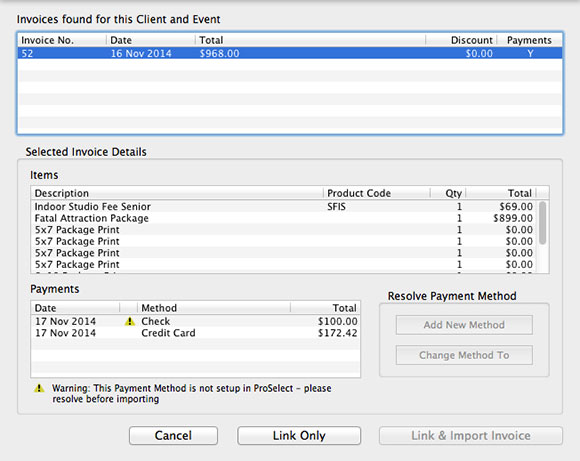This screenshot has height=461, width=580.
Task: Click the Items list scrollbar thumb
Action: tap(542, 223)
